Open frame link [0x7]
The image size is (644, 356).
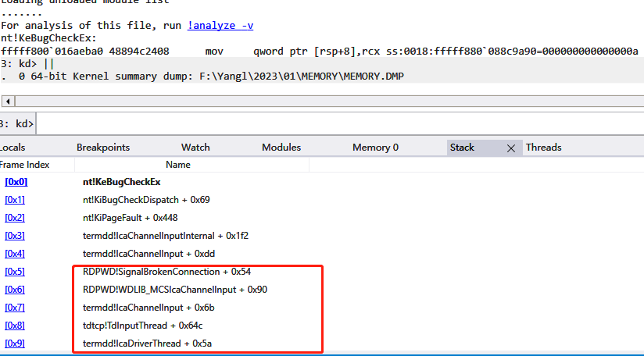click(15, 308)
